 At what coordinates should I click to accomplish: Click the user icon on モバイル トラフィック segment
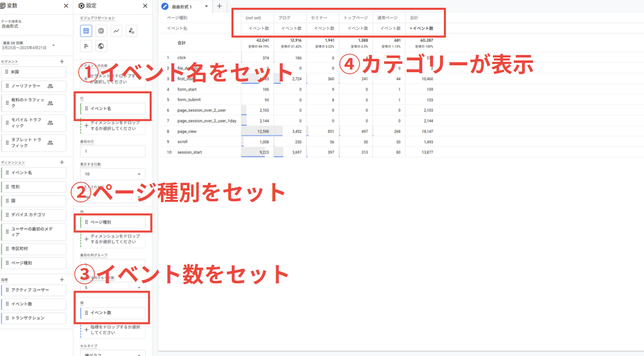(x=51, y=123)
